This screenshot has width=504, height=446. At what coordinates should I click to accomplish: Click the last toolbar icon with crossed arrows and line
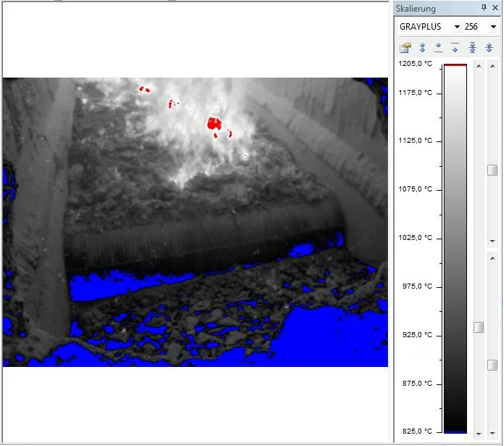click(489, 48)
